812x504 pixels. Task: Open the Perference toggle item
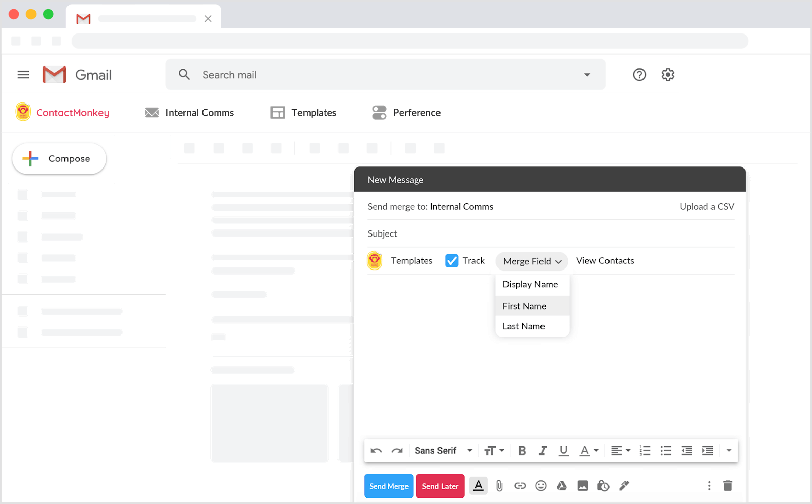406,113
